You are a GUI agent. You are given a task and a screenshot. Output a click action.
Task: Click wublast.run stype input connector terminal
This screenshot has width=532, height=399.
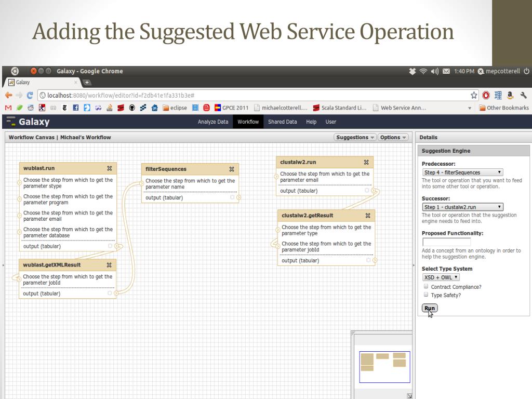[x=19, y=183]
